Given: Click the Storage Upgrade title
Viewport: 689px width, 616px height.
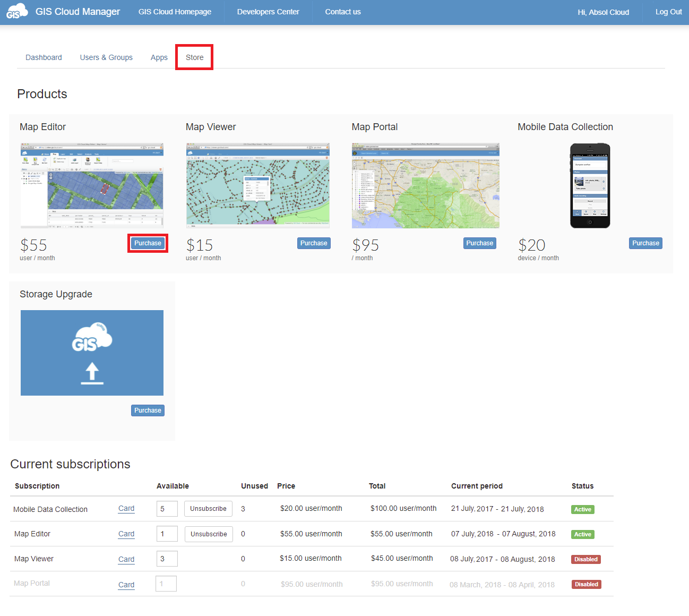Looking at the screenshot, I should 56,294.
